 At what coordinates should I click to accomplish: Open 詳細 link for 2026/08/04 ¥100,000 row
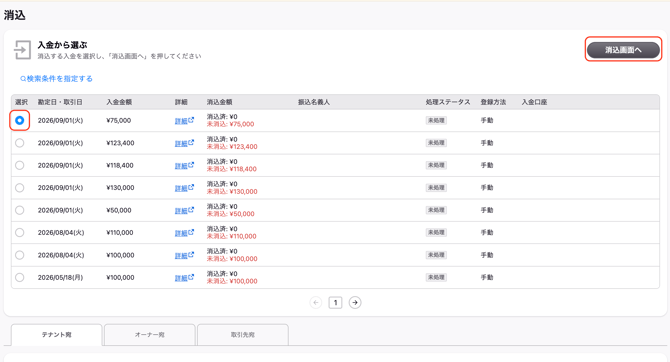(x=184, y=256)
